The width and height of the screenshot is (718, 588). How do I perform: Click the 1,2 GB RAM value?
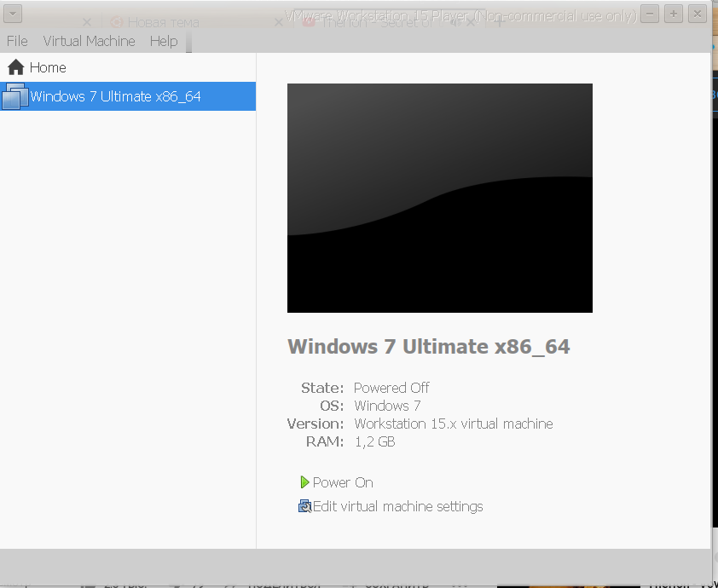click(x=374, y=441)
